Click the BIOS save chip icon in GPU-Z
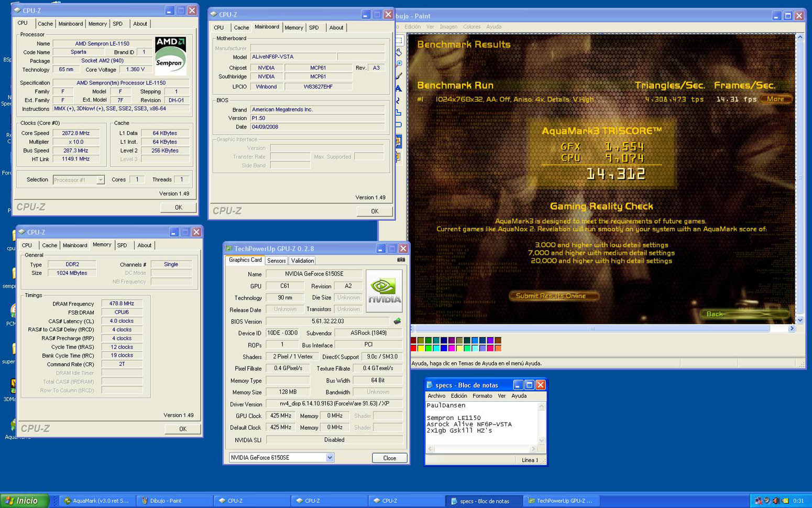This screenshot has height=508, width=812. click(x=397, y=321)
